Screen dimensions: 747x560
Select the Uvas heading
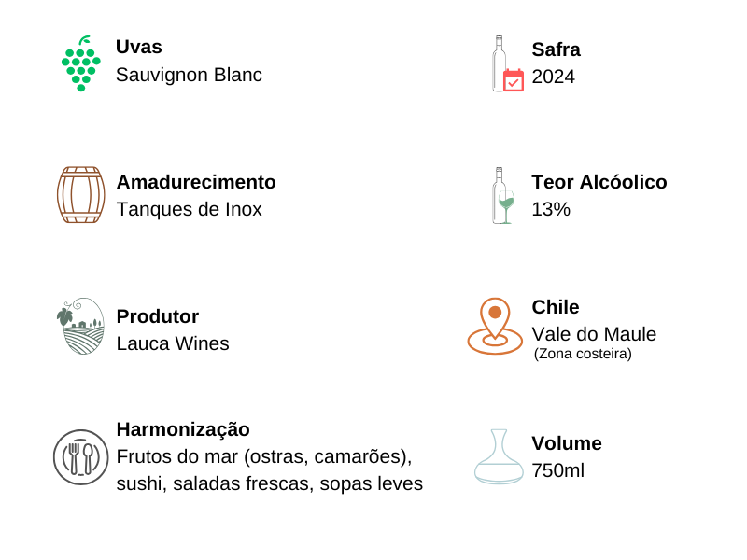139,47
